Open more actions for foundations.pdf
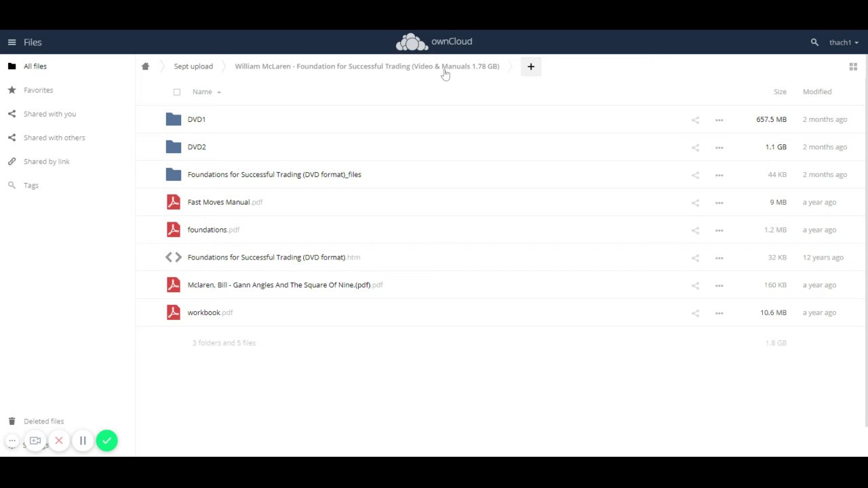The height and width of the screenshot is (488, 868). point(719,230)
